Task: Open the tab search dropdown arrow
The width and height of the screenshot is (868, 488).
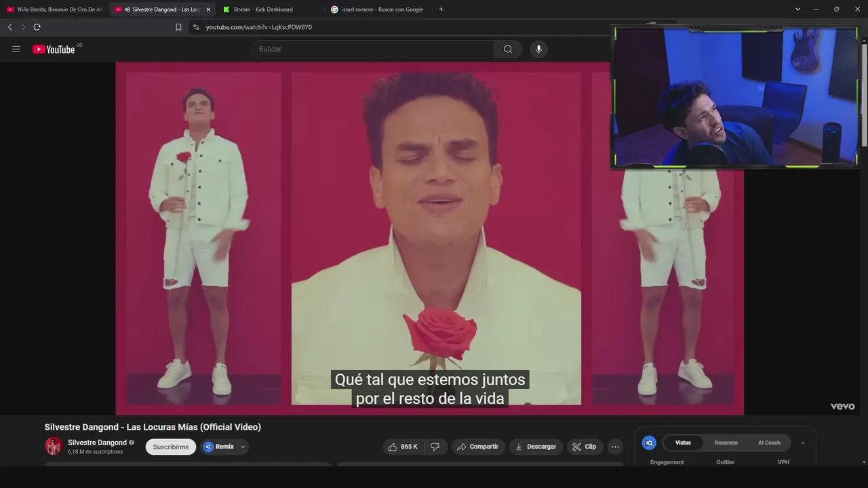Action: coord(798,9)
